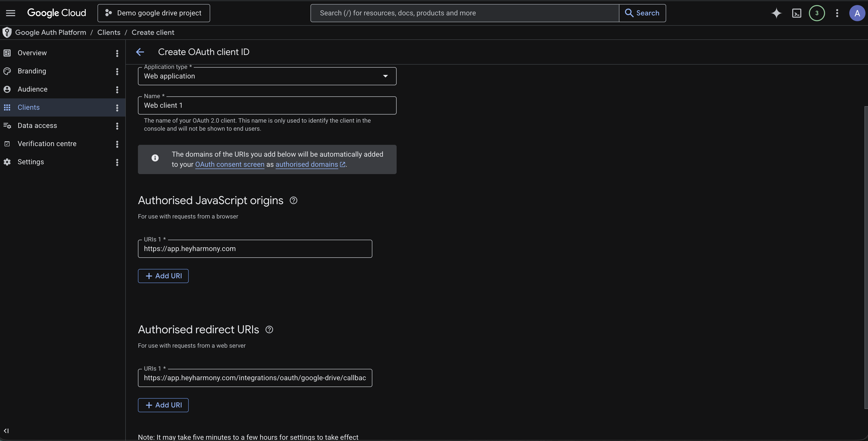Viewport: 868px width, 441px height.
Task: Add URI under Authorised JavaScript origins
Action: [x=163, y=276]
